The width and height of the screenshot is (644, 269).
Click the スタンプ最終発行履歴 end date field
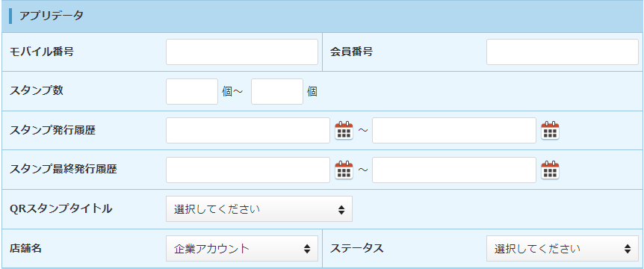pos(454,170)
